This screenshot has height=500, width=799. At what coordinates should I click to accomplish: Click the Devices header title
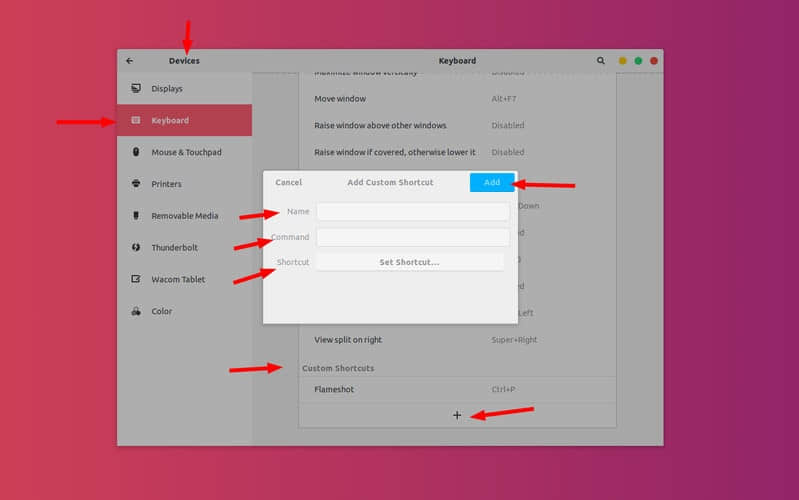click(184, 61)
